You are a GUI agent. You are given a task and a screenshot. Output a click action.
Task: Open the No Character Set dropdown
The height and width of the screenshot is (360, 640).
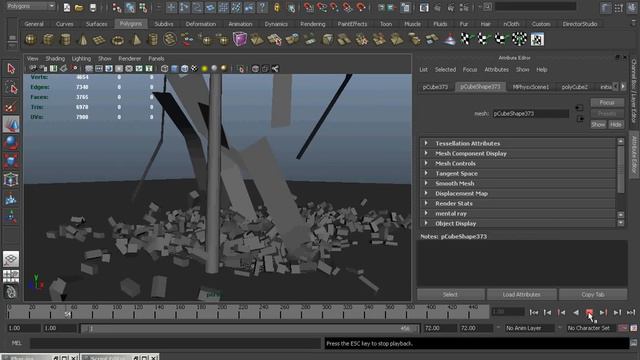[x=592, y=328]
